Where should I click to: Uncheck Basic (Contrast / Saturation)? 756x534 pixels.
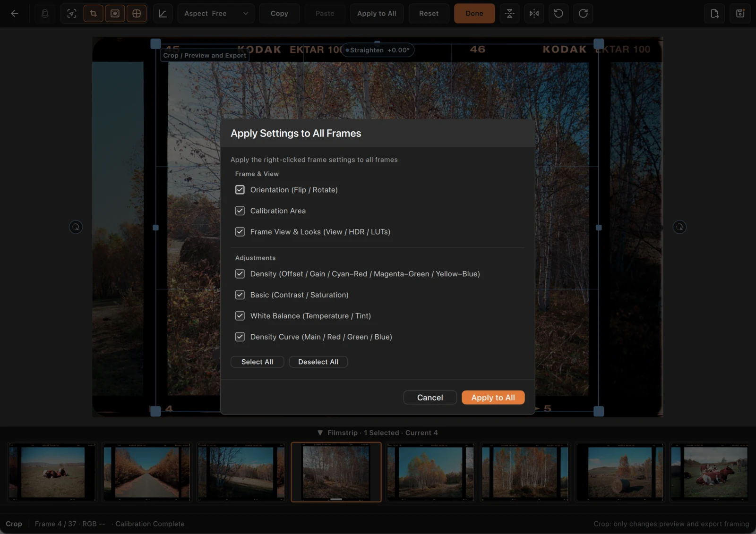pyautogui.click(x=240, y=295)
